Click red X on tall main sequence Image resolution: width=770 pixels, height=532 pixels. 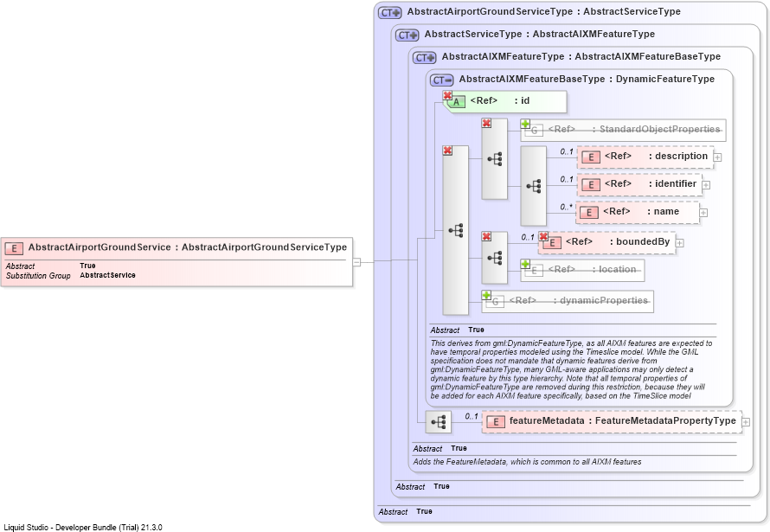pos(447,151)
